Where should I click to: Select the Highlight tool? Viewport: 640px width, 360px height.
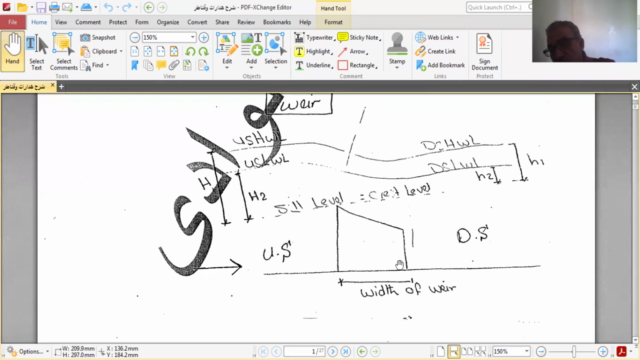[x=313, y=51]
